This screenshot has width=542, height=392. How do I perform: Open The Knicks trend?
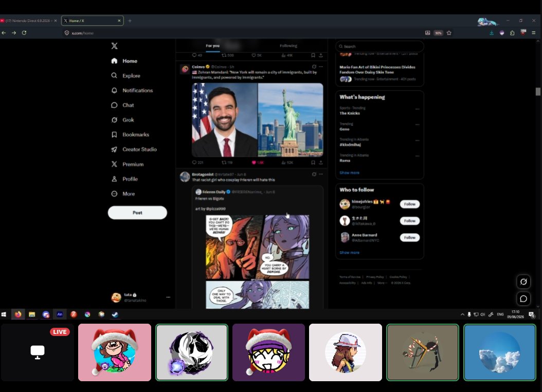coord(350,113)
